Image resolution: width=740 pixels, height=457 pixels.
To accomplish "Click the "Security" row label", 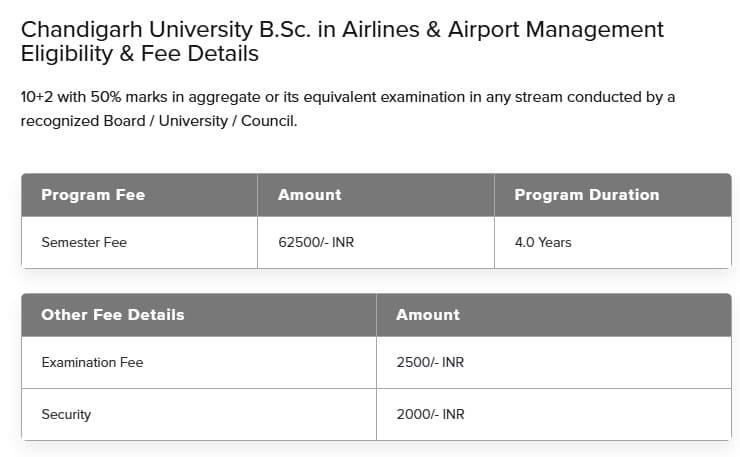I will coord(66,414).
